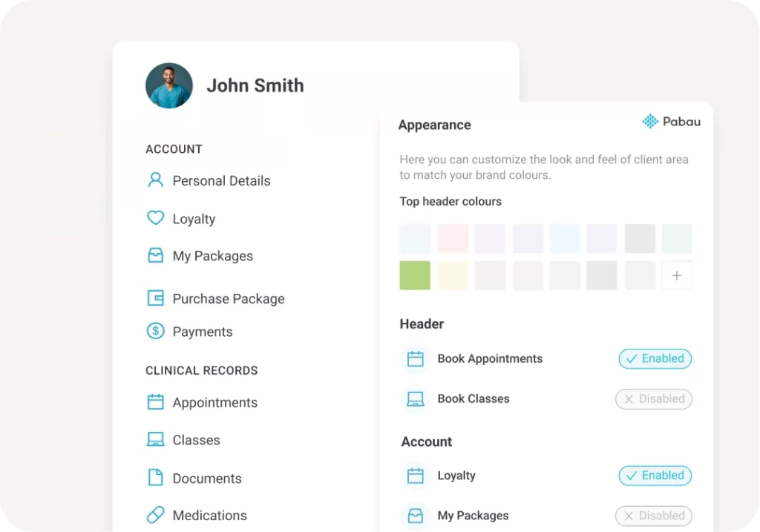Click the Personal Details person icon
Image resolution: width=760 pixels, height=532 pixels.
(155, 180)
